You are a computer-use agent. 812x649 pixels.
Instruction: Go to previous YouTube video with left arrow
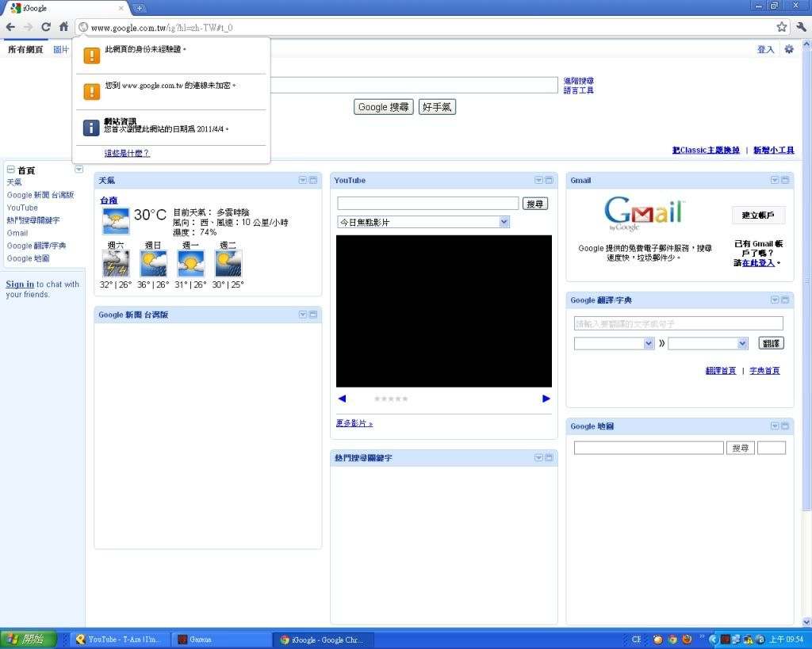tap(342, 399)
